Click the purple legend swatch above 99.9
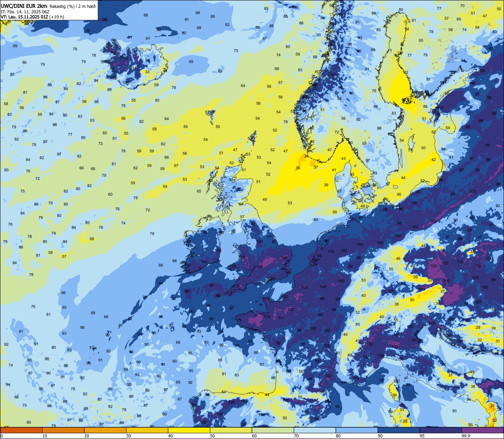504x439 pixels. point(483,430)
